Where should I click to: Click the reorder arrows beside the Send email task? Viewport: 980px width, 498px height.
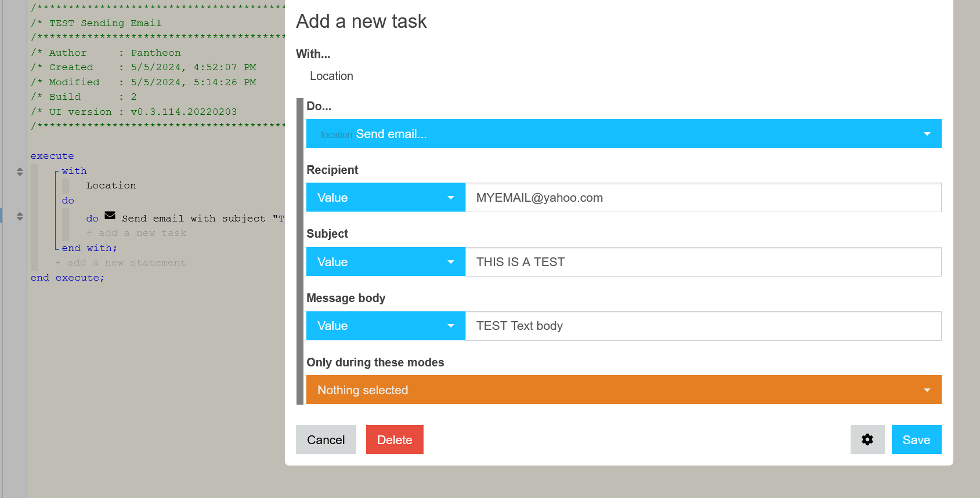(20, 216)
